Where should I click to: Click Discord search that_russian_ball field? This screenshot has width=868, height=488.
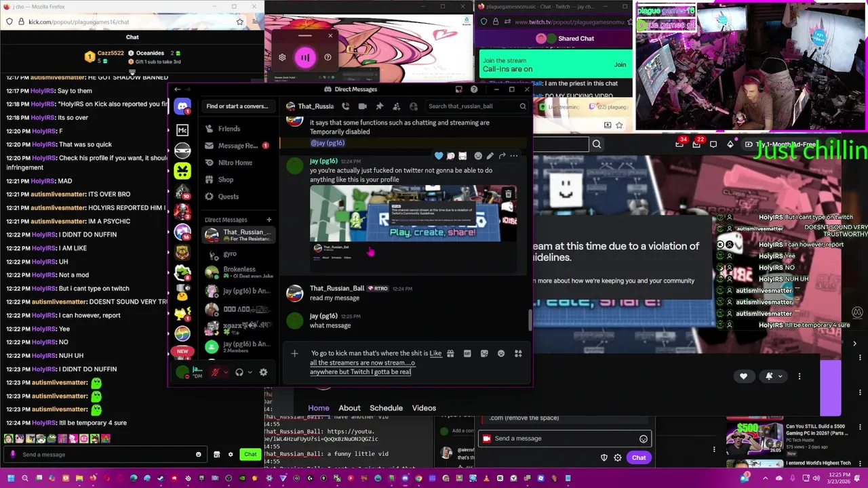point(477,106)
